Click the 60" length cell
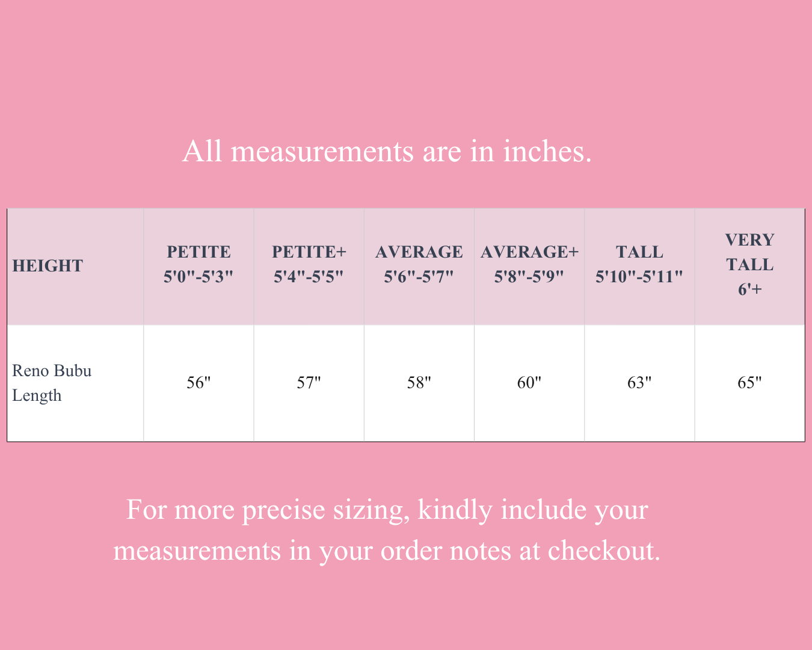This screenshot has width=812, height=650. [529, 383]
